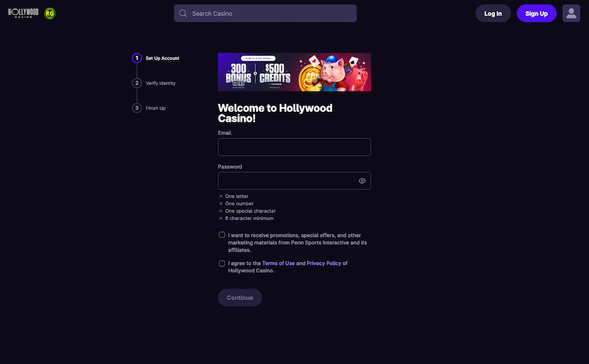Focus the Email input field
The width and height of the screenshot is (589, 364).
click(x=294, y=147)
